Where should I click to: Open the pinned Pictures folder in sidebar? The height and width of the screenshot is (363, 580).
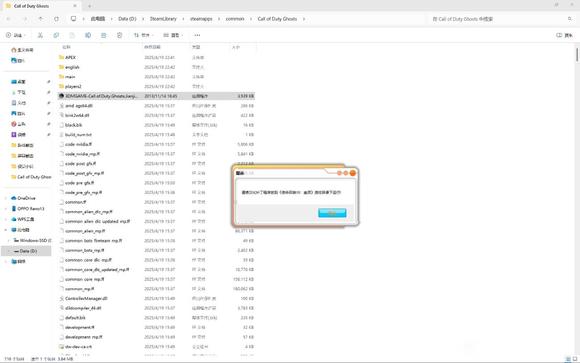tap(18, 114)
